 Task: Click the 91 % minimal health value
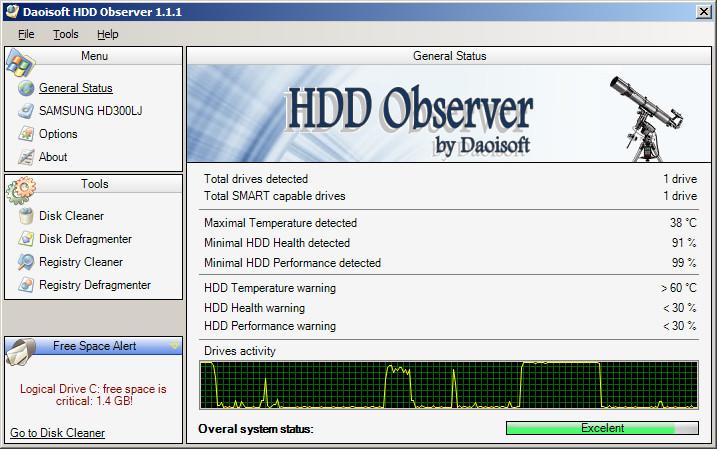684,243
